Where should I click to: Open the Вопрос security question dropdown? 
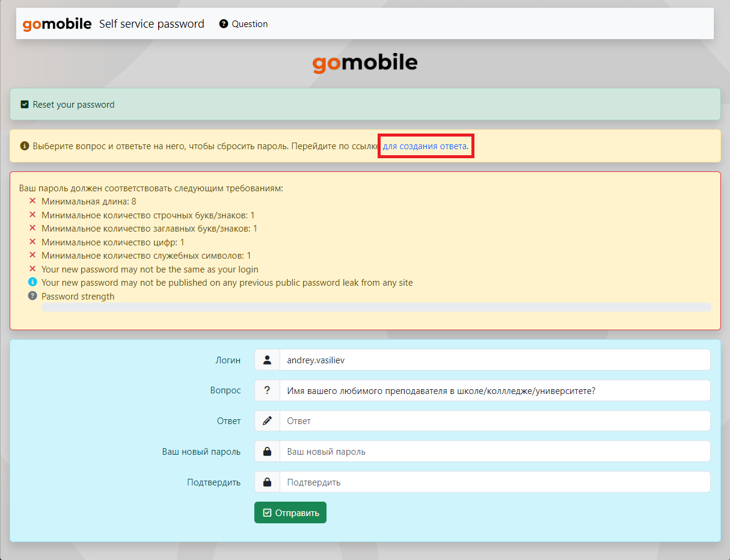pyautogui.click(x=494, y=390)
